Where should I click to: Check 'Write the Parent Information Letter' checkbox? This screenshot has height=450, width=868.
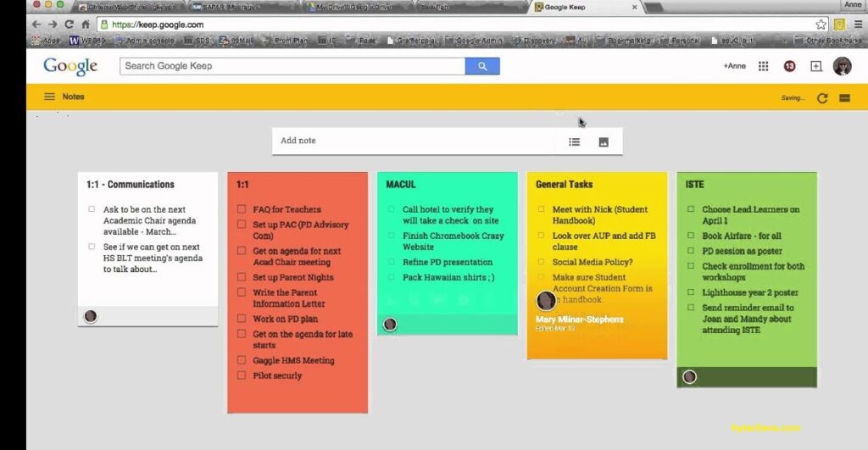tap(242, 292)
